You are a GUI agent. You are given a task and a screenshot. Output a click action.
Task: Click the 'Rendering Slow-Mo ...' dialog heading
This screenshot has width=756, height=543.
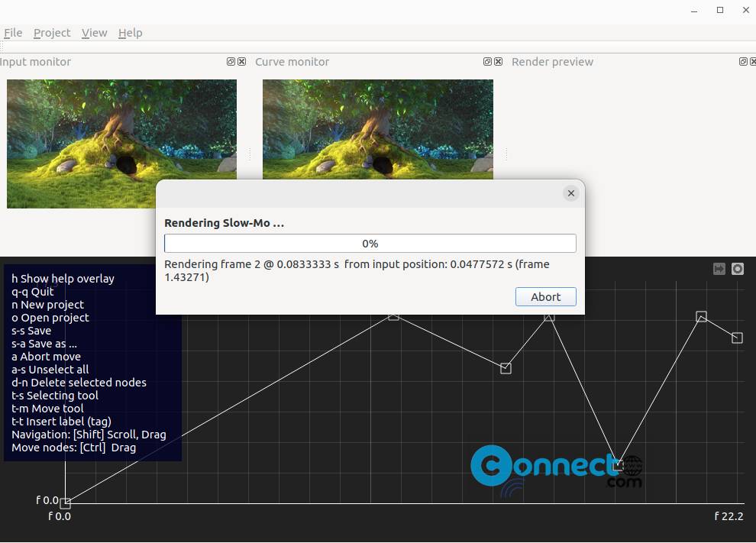click(x=225, y=223)
